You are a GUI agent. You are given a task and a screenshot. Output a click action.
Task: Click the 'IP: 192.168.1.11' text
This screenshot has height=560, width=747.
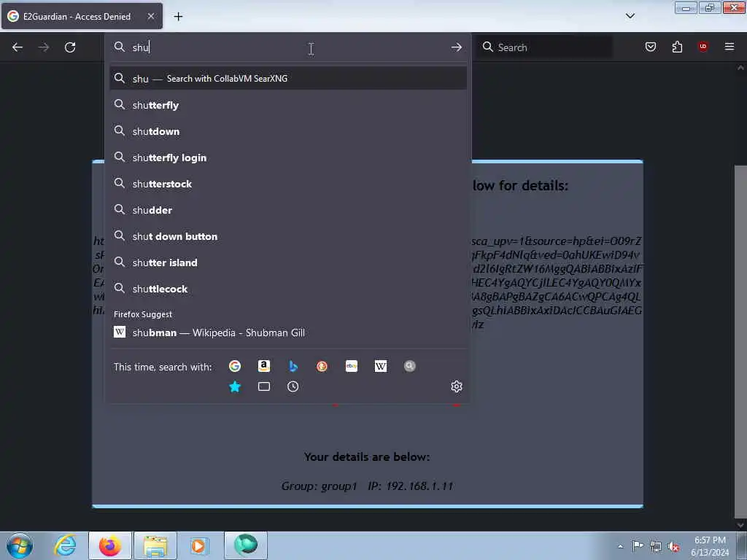pyautogui.click(x=410, y=486)
